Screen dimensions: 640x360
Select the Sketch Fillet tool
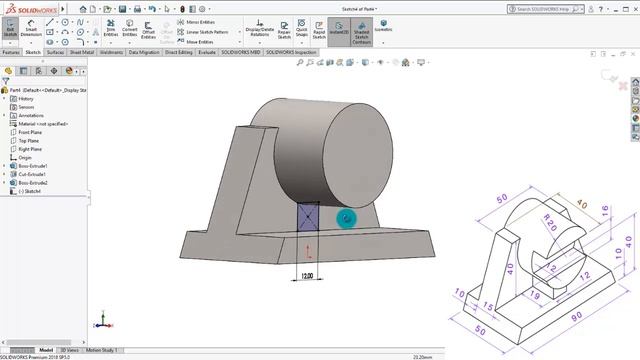[x=80, y=42]
